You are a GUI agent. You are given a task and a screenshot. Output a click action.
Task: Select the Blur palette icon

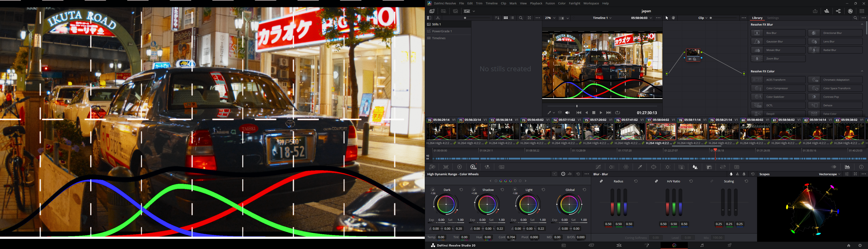(x=695, y=167)
